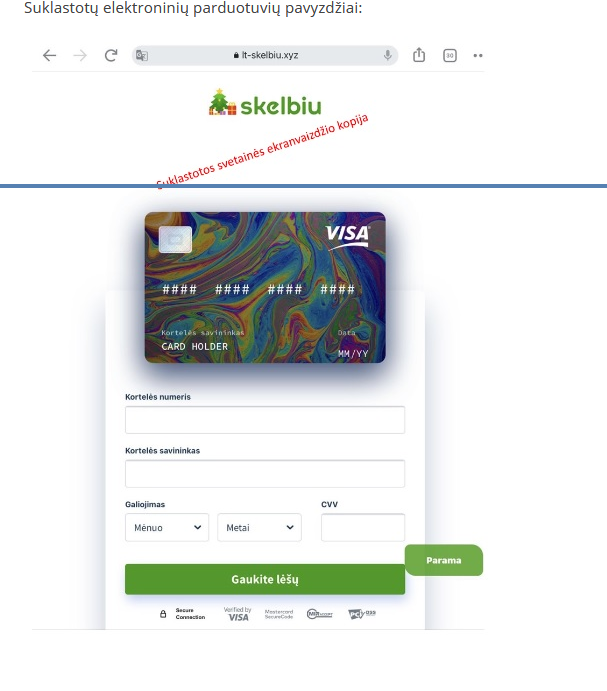Click the Gaukite lėšų button

pos(265,580)
